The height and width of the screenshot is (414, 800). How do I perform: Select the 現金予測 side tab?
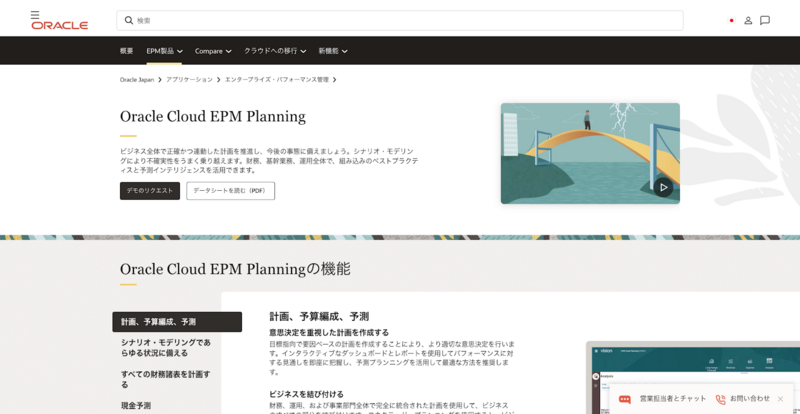pyautogui.click(x=136, y=406)
